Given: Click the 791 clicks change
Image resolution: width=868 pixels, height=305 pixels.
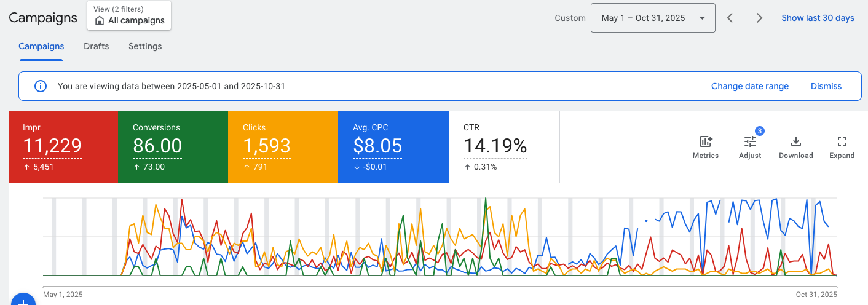Looking at the screenshot, I should click(259, 167).
